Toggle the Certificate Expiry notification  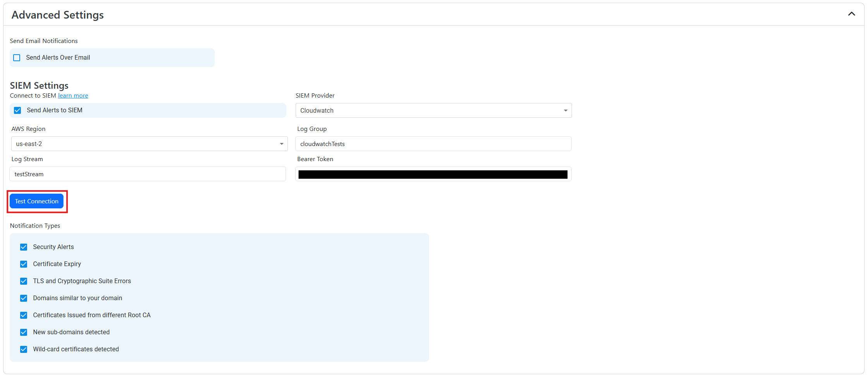pyautogui.click(x=24, y=264)
